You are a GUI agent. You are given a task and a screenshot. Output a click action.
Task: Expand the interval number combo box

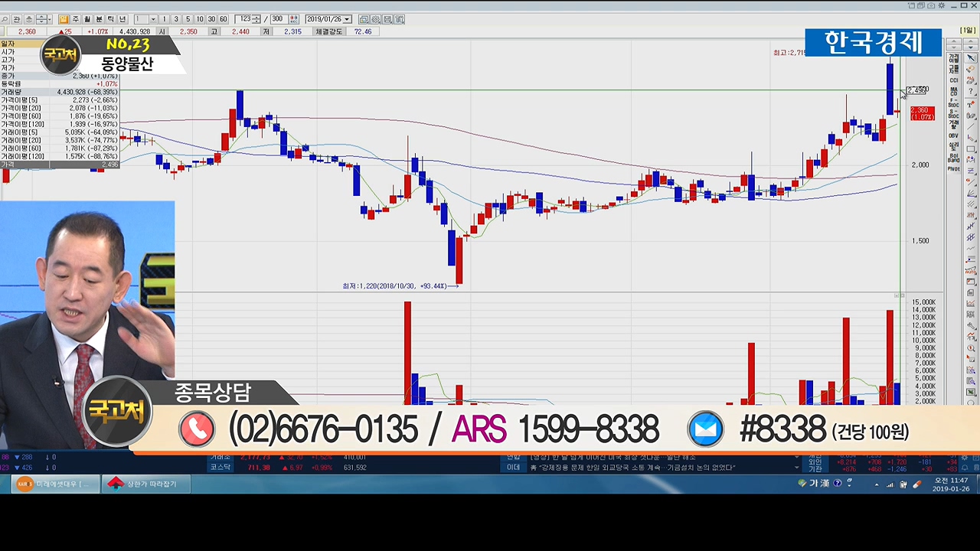point(153,19)
